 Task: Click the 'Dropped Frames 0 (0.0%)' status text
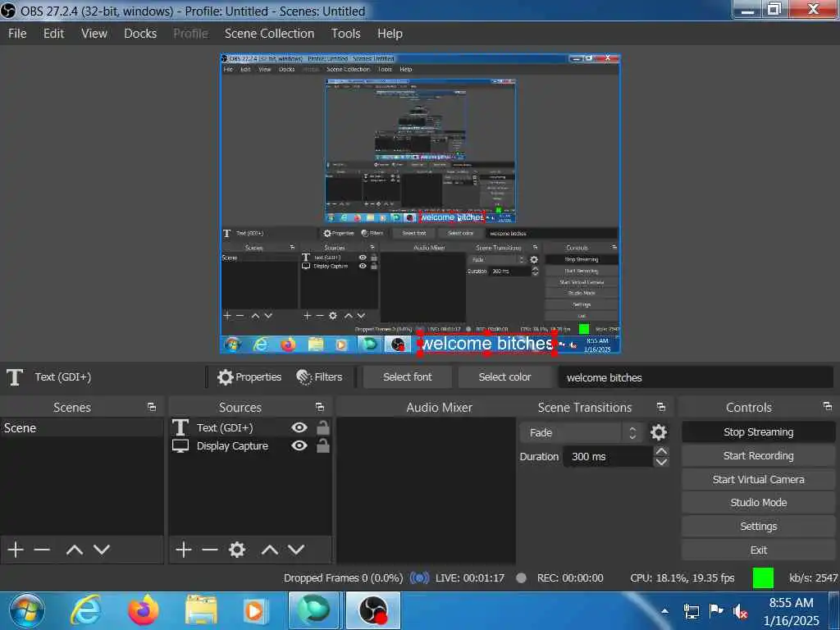343,578
